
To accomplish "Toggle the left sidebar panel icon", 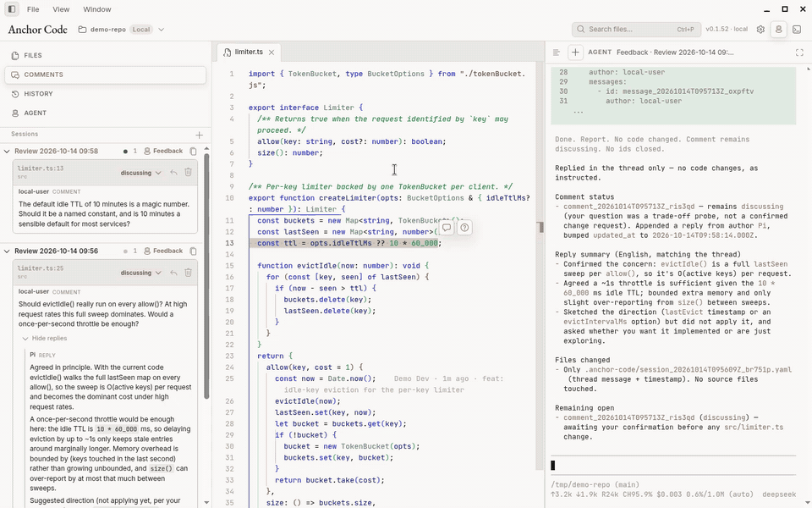I will 11,8.
